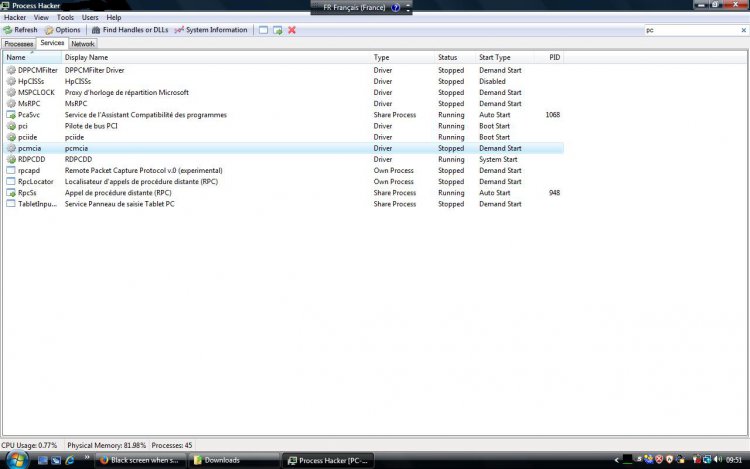Image resolution: width=750 pixels, height=469 pixels.
Task: Click the gear icon beside MSPCLOCK
Action: [11, 92]
